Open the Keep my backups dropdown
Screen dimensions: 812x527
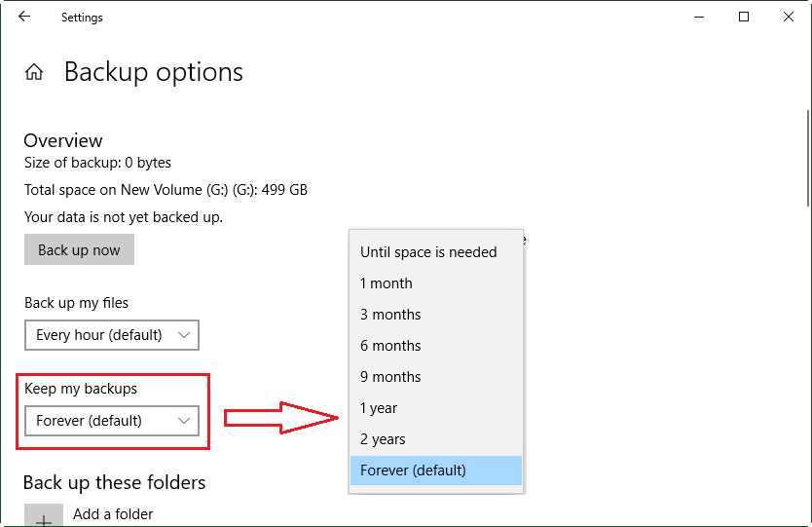(x=111, y=421)
